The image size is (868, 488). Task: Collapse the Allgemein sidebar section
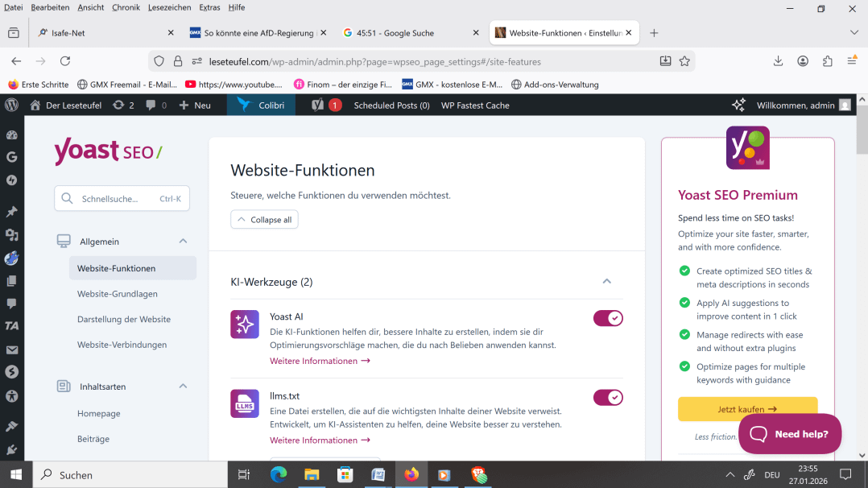pyautogui.click(x=184, y=241)
